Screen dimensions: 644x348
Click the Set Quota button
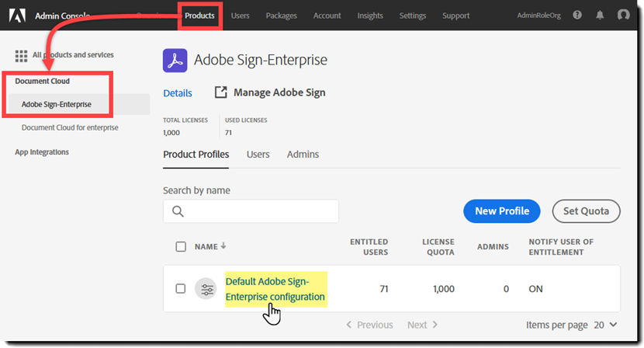[586, 211]
